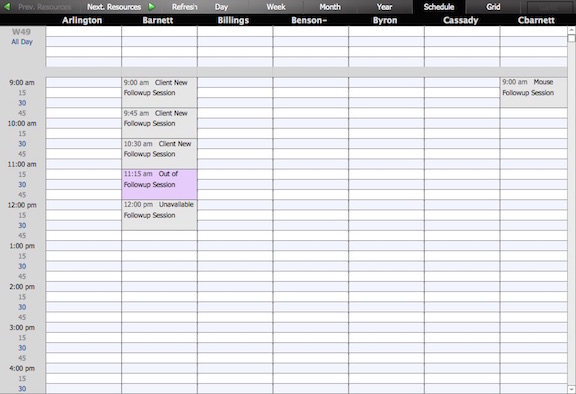Select the 12:00 pm Unavailable event
576x394 pixels.
159,215
